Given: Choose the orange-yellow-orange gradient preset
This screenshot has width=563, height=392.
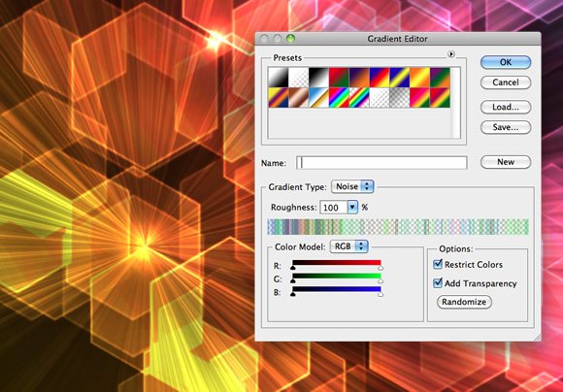Looking at the screenshot, I should [419, 78].
